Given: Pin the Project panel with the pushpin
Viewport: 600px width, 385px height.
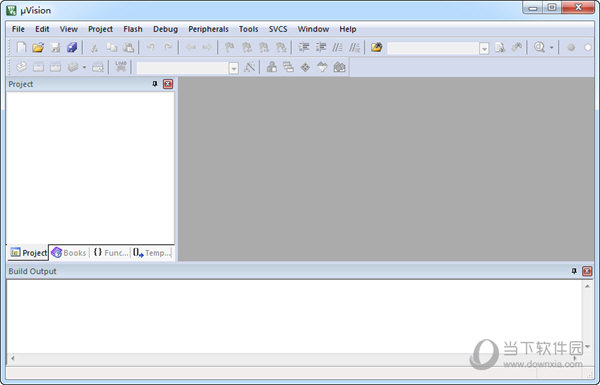Looking at the screenshot, I should click(155, 84).
